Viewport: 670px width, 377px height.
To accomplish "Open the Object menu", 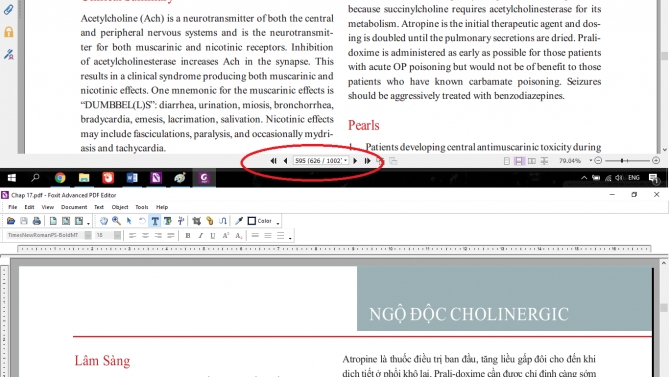I will [x=120, y=207].
